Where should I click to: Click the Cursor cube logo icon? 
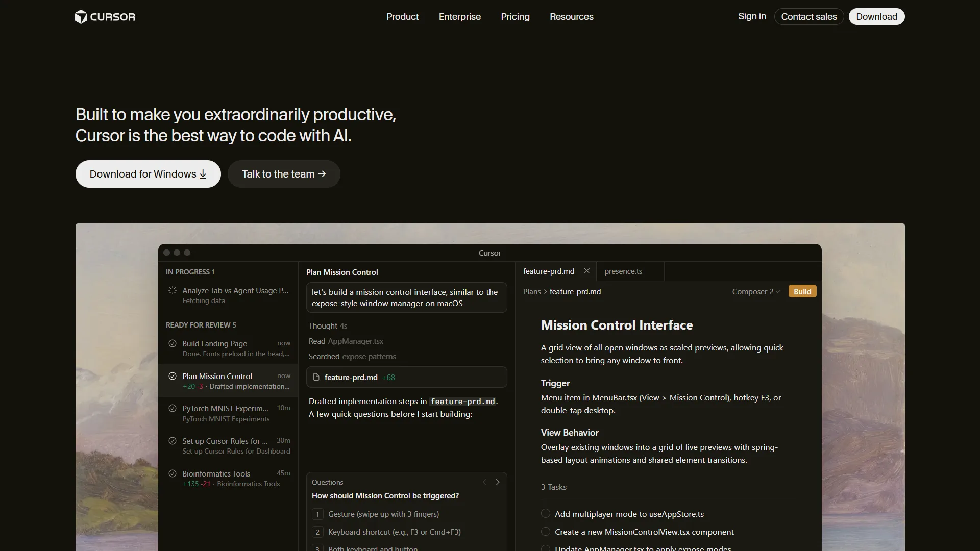tap(81, 17)
